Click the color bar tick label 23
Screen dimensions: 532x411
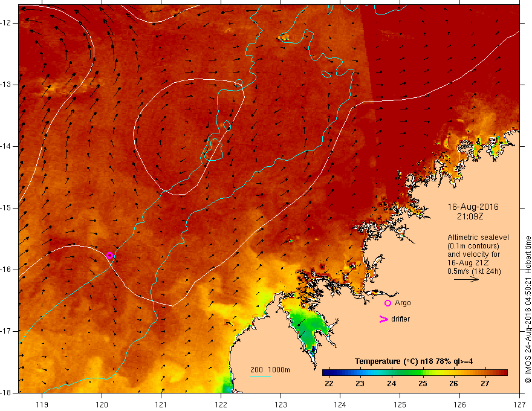[360, 384]
